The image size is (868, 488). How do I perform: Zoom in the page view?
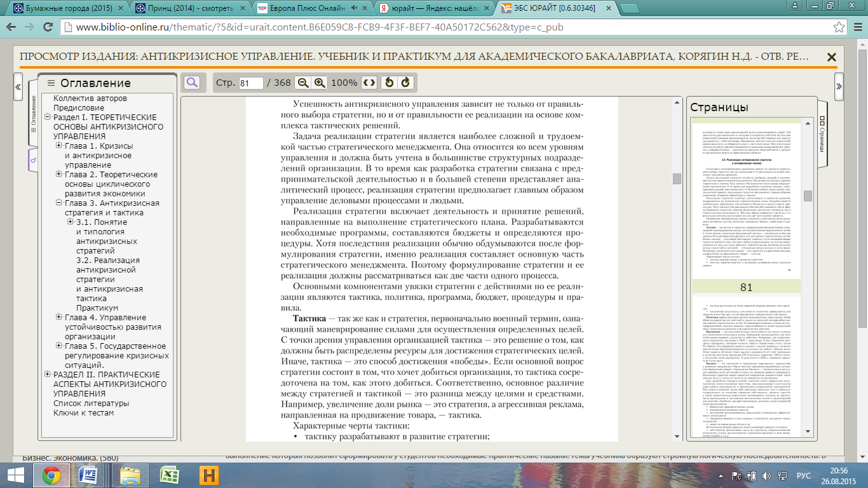coord(320,83)
